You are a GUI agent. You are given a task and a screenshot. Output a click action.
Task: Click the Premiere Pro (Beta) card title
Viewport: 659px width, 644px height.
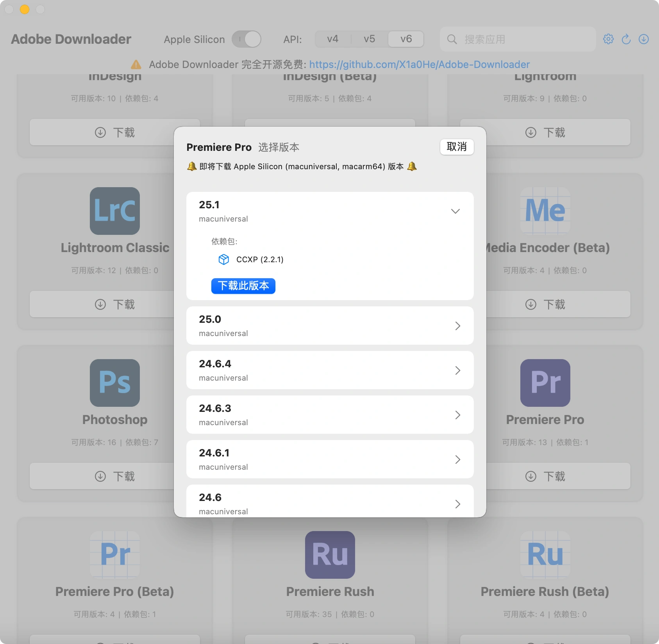tap(115, 592)
